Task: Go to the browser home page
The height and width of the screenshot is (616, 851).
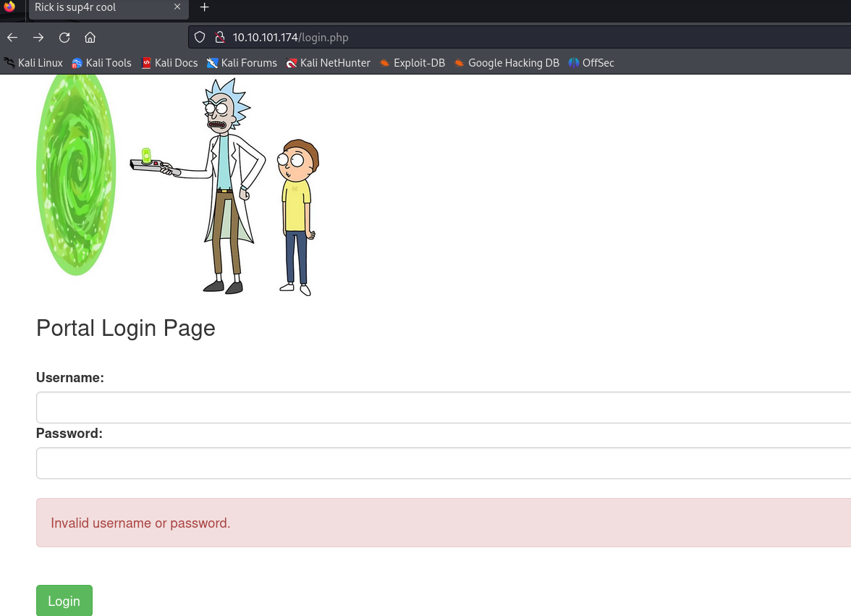Action: point(90,38)
